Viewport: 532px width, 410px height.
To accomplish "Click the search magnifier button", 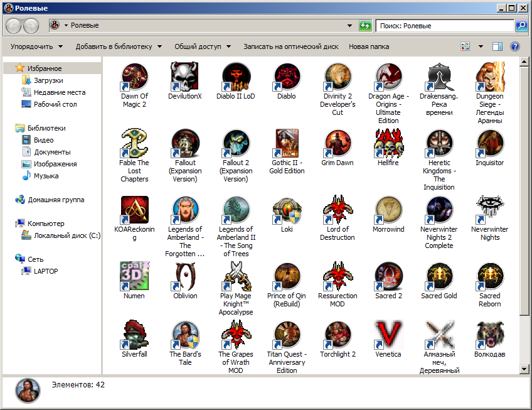I will point(521,26).
